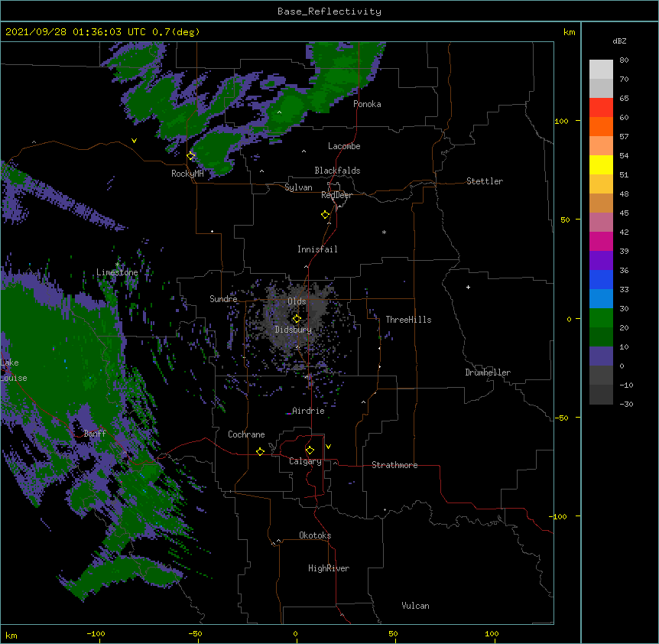659x644 pixels.
Task: Click the km unit label at bottom left
Action: tap(11, 635)
